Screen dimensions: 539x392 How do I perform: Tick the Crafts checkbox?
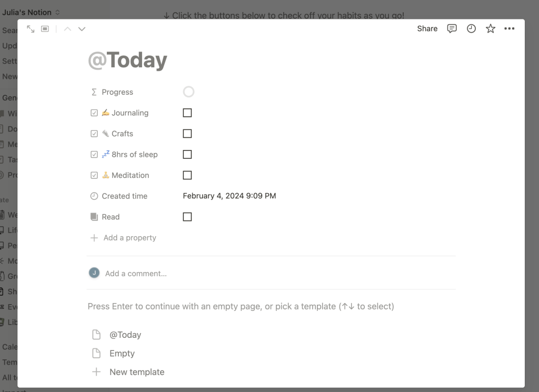(187, 134)
